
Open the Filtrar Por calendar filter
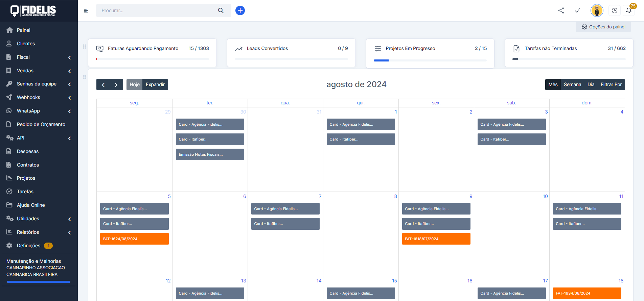click(611, 84)
